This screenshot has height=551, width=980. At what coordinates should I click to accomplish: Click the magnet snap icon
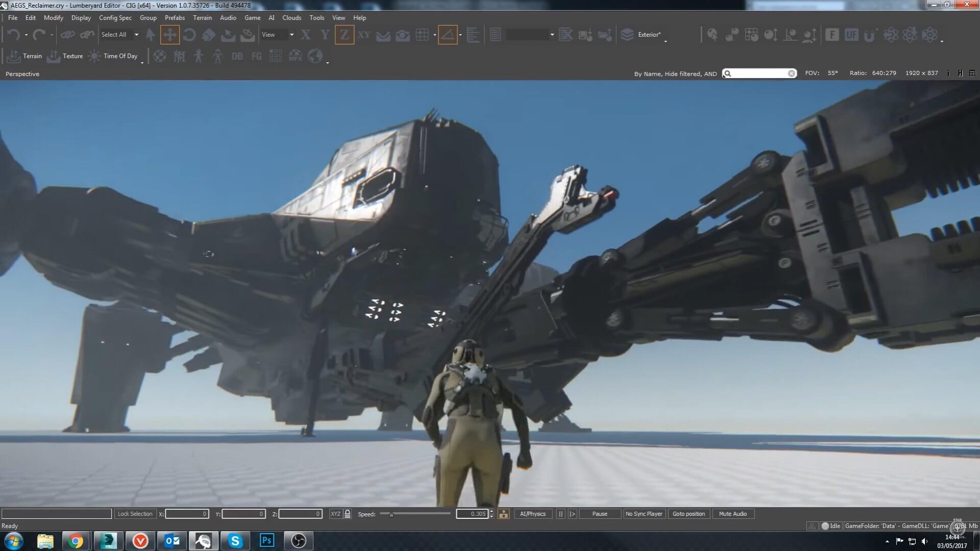click(x=870, y=35)
